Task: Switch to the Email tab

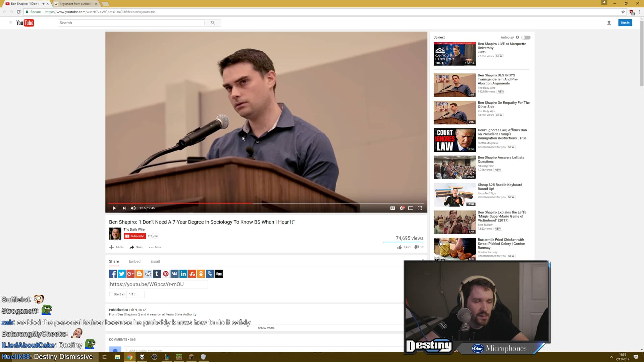Action: click(155, 261)
